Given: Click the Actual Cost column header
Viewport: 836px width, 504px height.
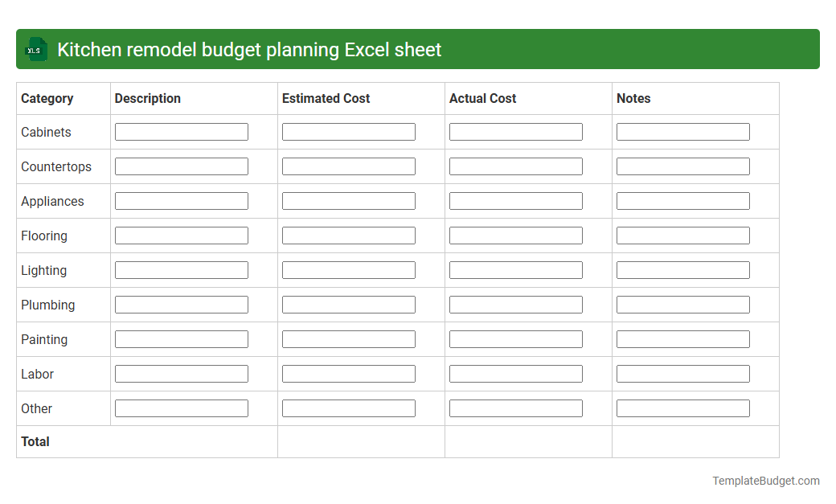Looking at the screenshot, I should point(482,98).
